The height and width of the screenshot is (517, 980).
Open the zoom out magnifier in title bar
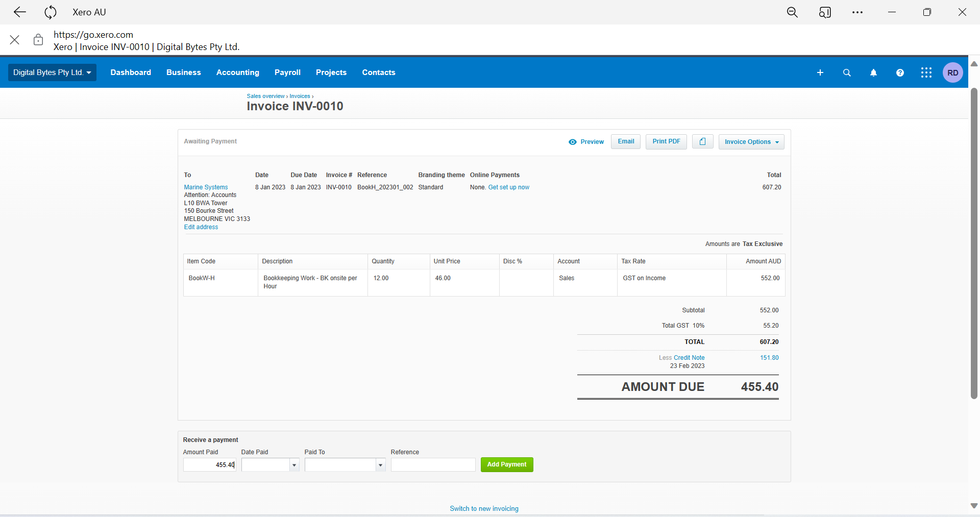792,12
